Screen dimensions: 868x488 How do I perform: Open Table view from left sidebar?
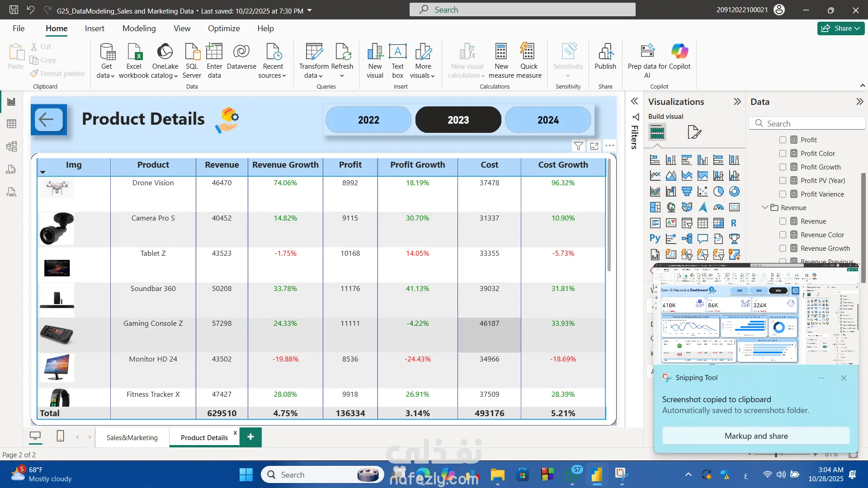[11, 124]
